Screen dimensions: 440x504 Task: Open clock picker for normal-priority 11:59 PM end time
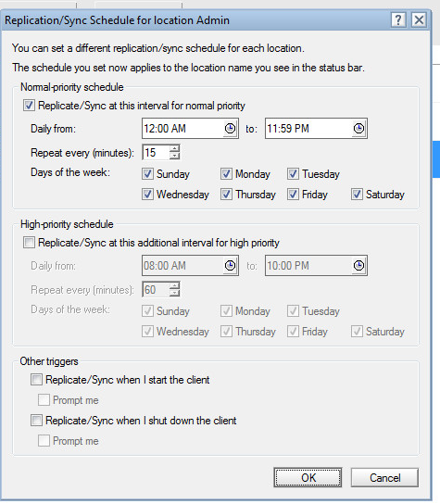coord(358,129)
